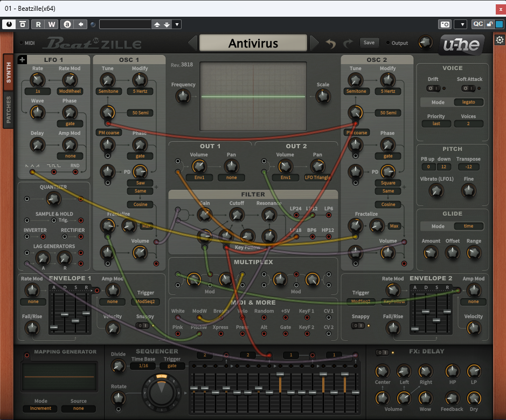Click the Gate source jack in MIDI & More
This screenshot has width=506, height=420.
tap(285, 334)
